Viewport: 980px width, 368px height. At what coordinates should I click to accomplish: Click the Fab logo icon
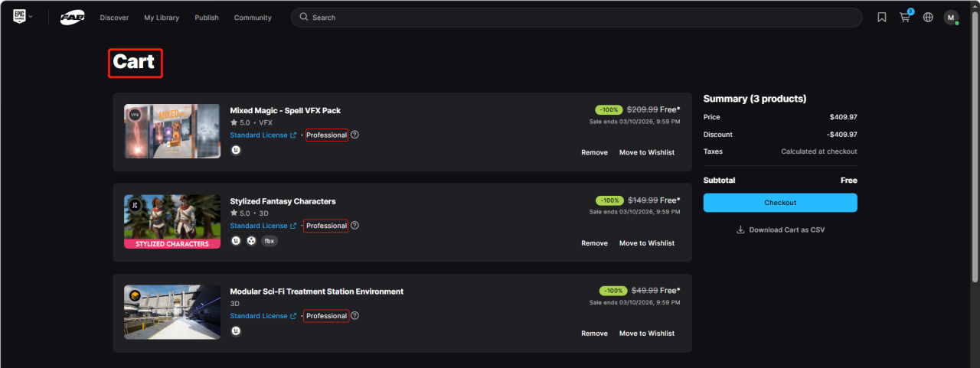72,18
